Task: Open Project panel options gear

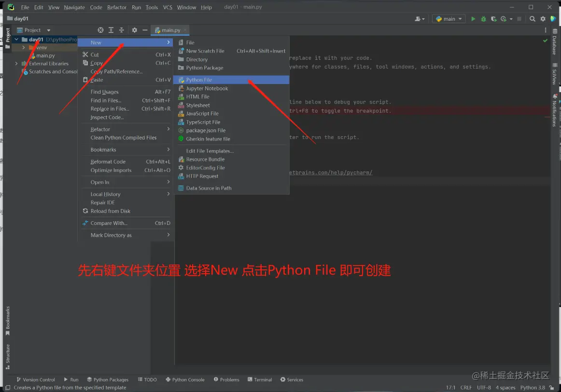Action: coord(135,30)
